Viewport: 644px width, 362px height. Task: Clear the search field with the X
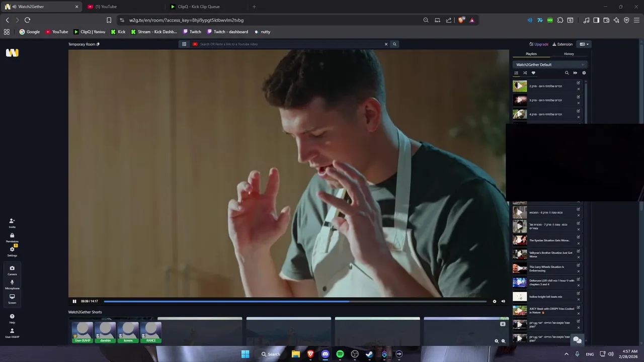pyautogui.click(x=386, y=44)
